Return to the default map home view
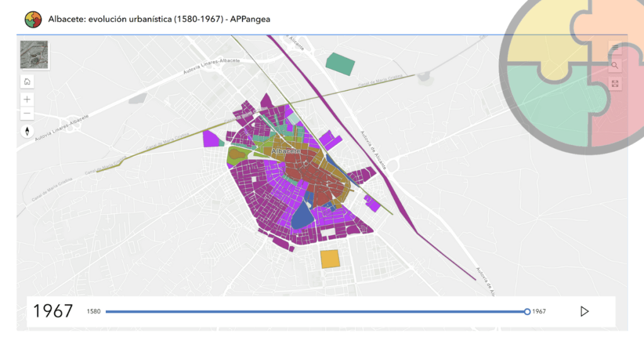Image resolution: width=644 pixels, height=337 pixels. (x=27, y=82)
